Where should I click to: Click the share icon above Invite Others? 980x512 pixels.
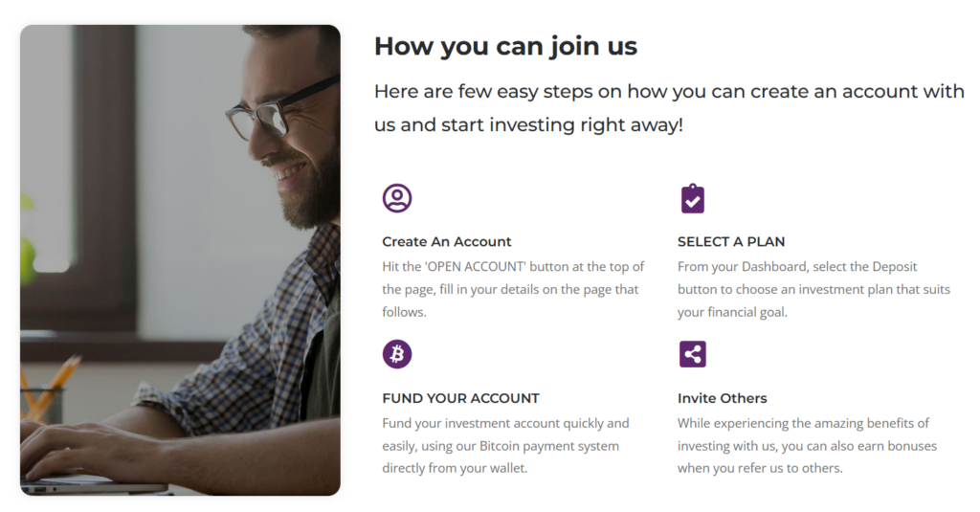[692, 354]
